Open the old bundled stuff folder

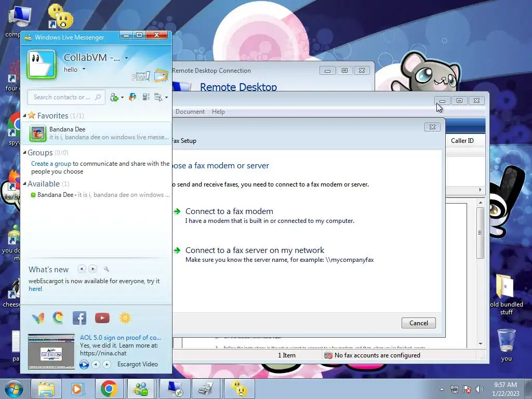pos(505,286)
